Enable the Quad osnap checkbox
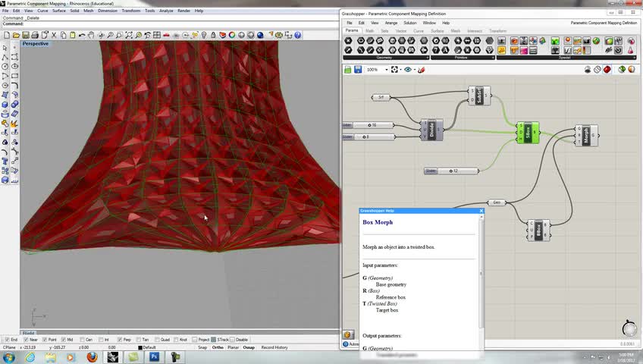This screenshot has width=643, height=364. [x=156, y=340]
